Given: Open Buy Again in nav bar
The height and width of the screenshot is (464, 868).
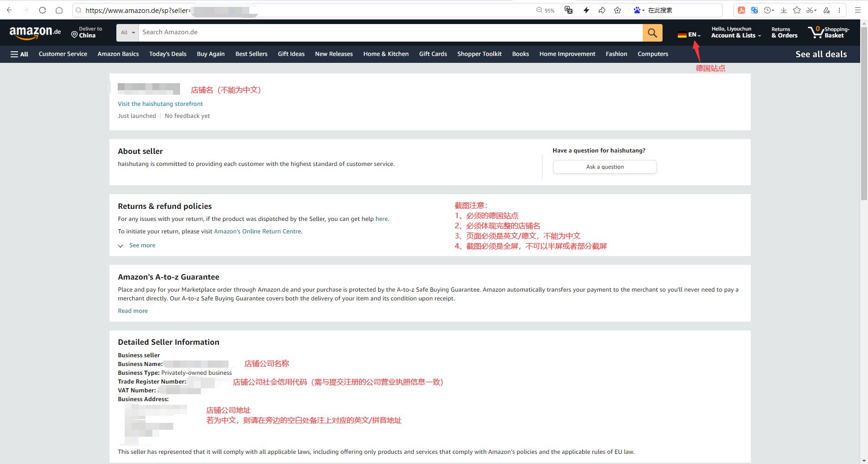Looking at the screenshot, I should click(211, 54).
